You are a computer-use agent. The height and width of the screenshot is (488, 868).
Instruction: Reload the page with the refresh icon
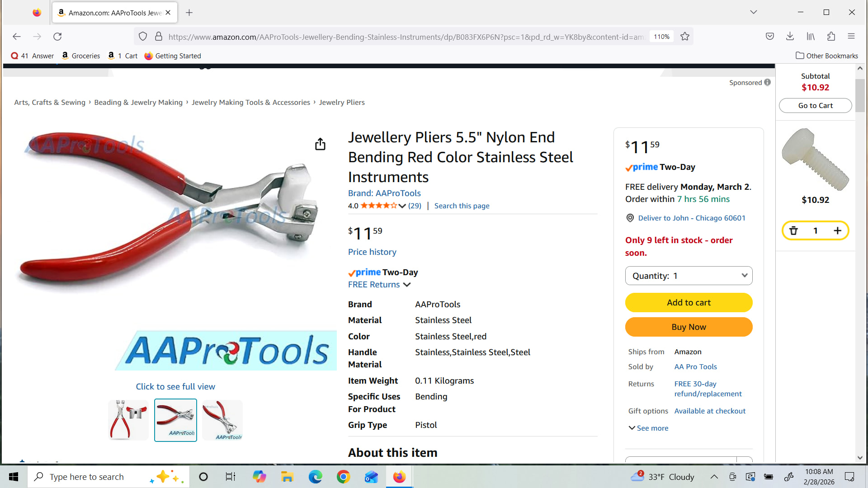point(57,37)
